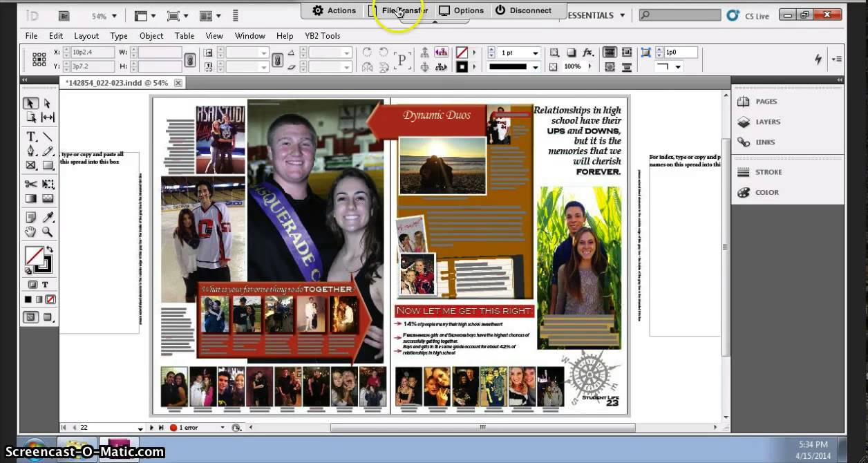Expand the stroke weight 1 pt dropdown
This screenshot has width=868, height=463.
pyautogui.click(x=535, y=53)
